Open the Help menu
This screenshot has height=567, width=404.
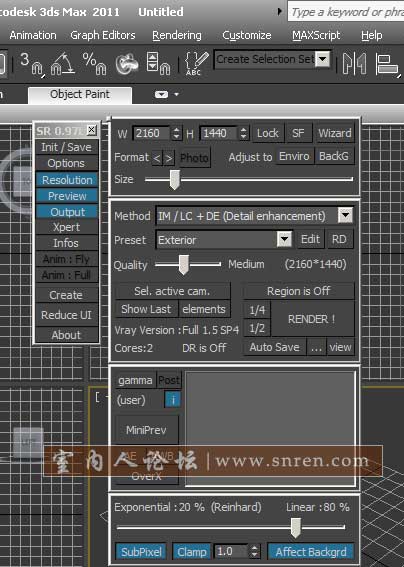(x=371, y=35)
